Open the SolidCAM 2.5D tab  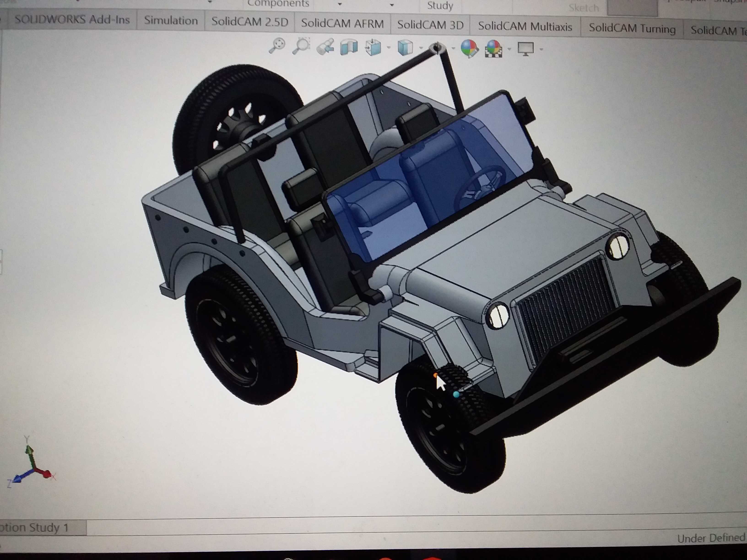click(249, 22)
